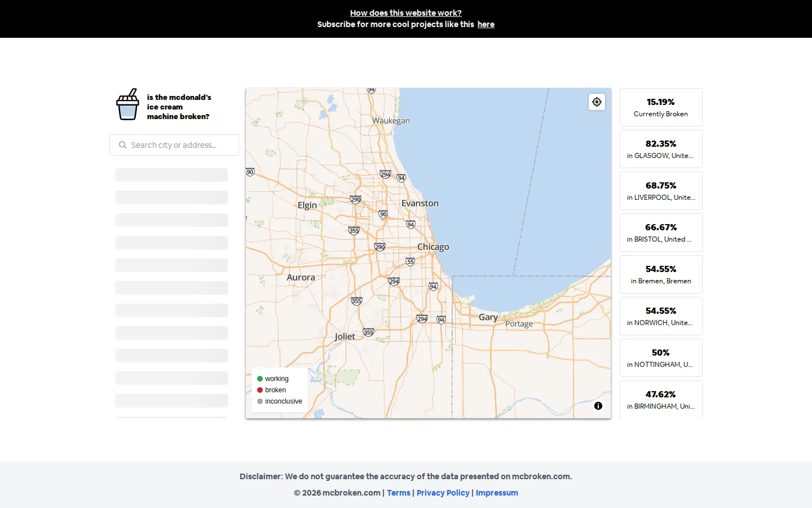Click the Chicago label on the map

pos(433,247)
